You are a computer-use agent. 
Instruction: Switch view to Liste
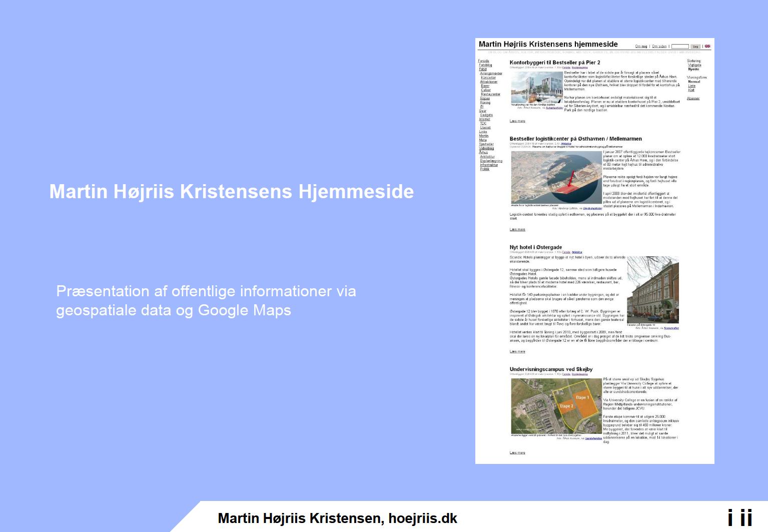(691, 86)
